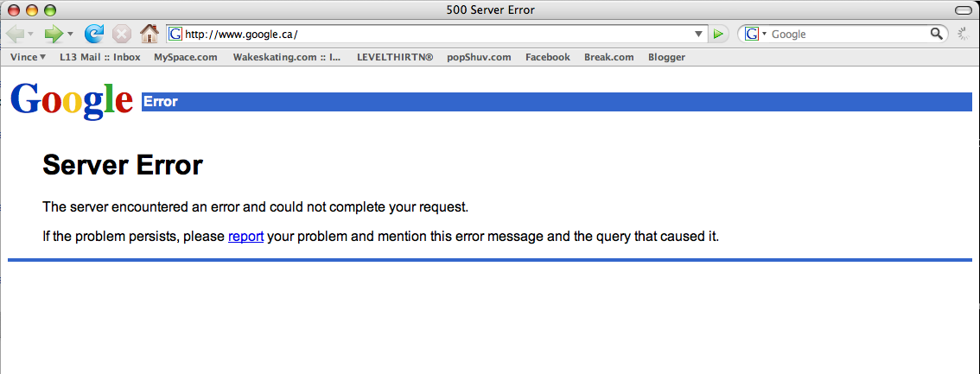Open the MySpace.com bookmark

coord(185,57)
